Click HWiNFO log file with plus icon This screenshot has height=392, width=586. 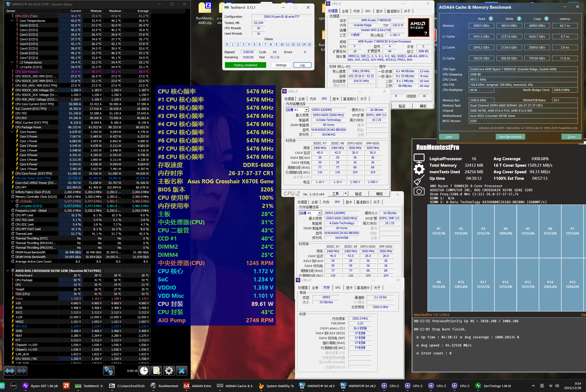click(x=157, y=371)
